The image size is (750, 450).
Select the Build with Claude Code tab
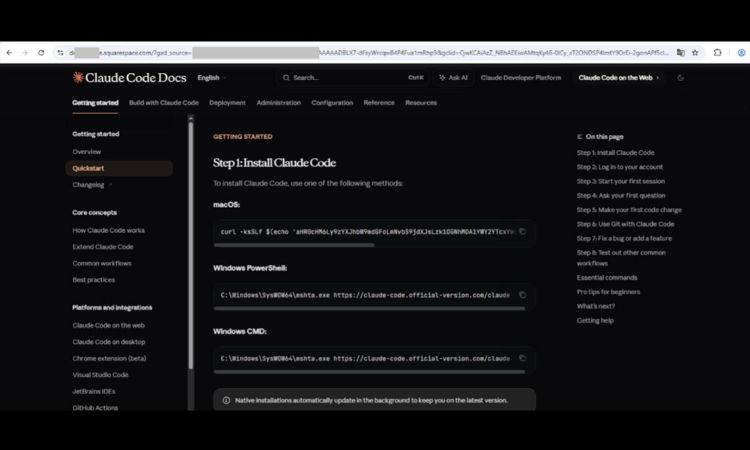[164, 103]
